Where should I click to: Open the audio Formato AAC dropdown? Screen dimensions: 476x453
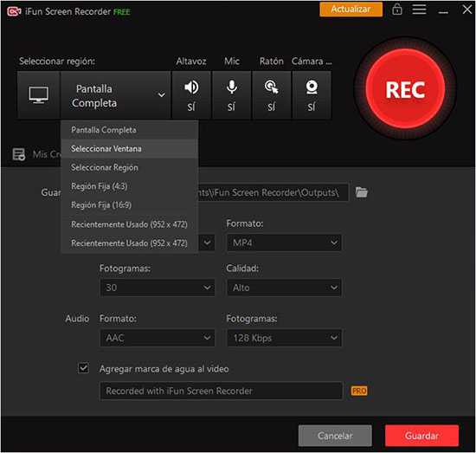(x=158, y=338)
